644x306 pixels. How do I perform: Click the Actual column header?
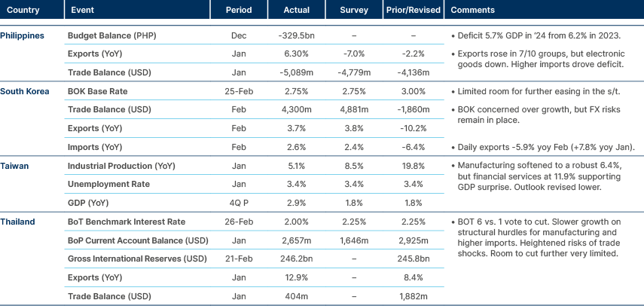[x=296, y=11]
